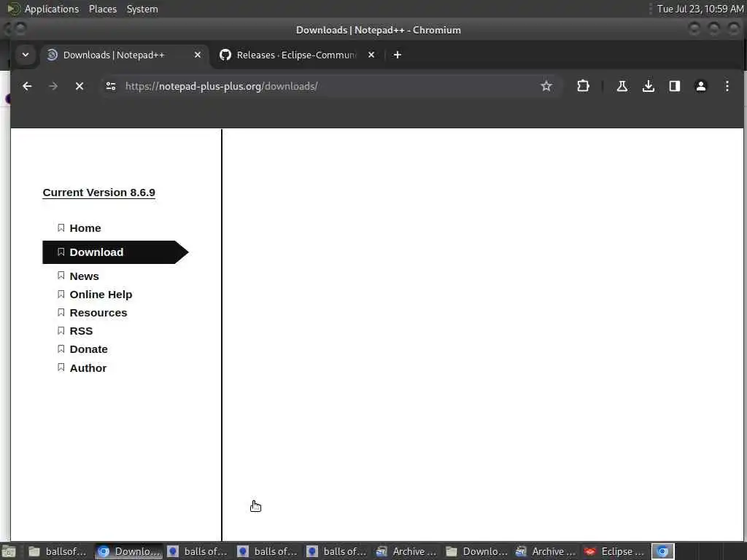Select the Download sidebar item
This screenshot has width=747, height=560.
pos(115,252)
